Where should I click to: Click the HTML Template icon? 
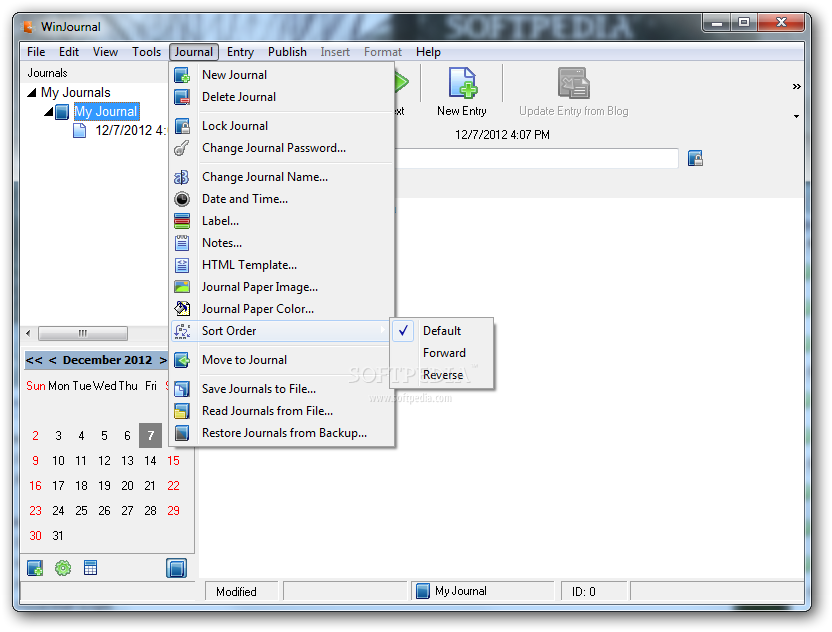(x=182, y=265)
